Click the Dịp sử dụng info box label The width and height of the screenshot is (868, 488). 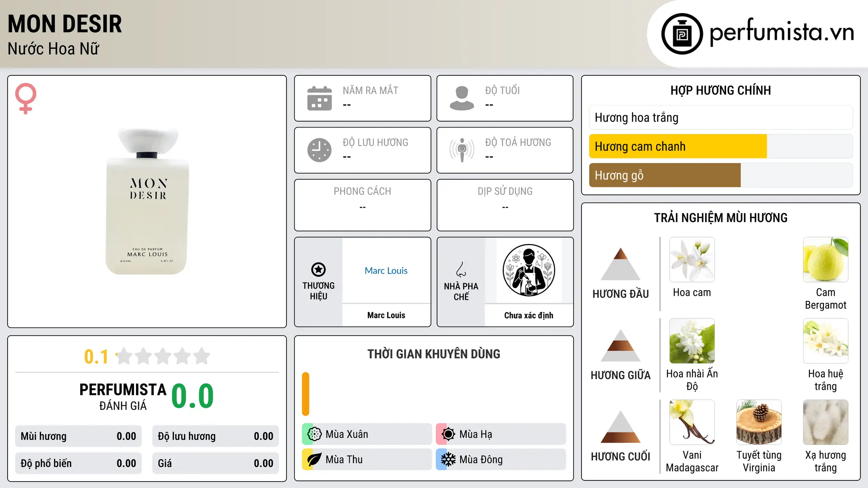505,191
